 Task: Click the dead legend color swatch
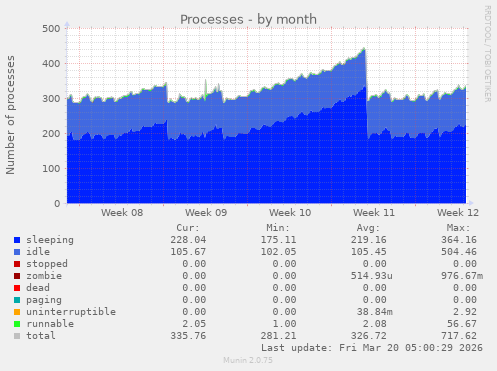17,288
